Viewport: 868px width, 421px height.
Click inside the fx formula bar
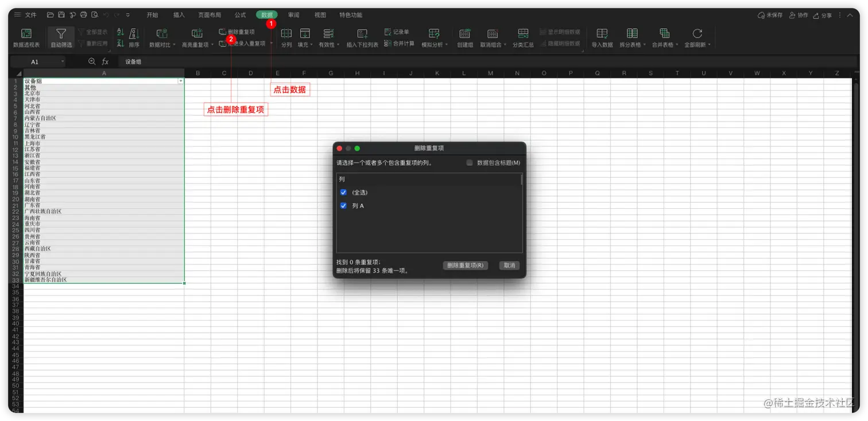[x=172, y=61]
